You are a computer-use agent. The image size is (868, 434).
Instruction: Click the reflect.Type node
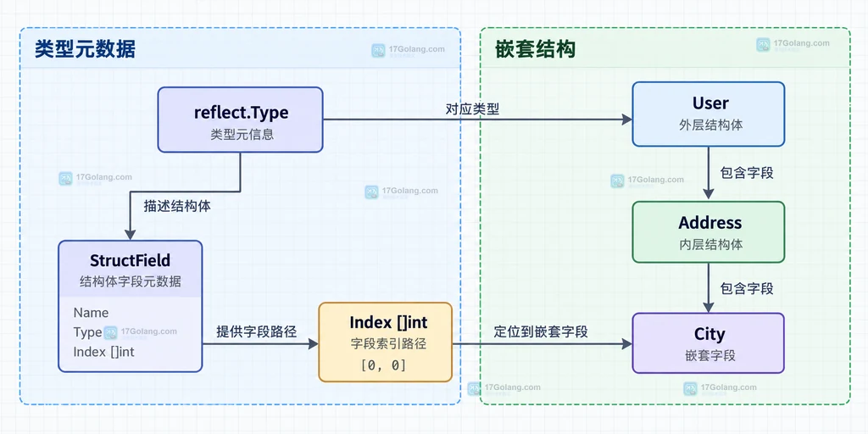(240, 120)
